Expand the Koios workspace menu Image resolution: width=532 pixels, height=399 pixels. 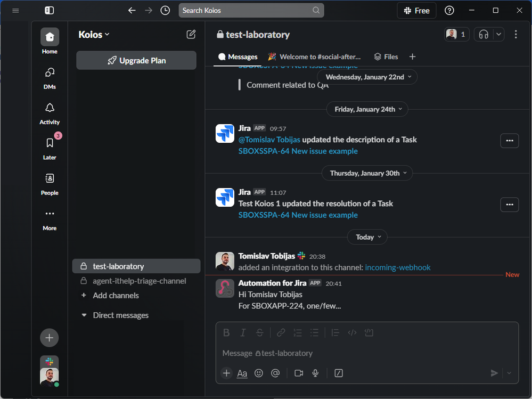point(94,35)
